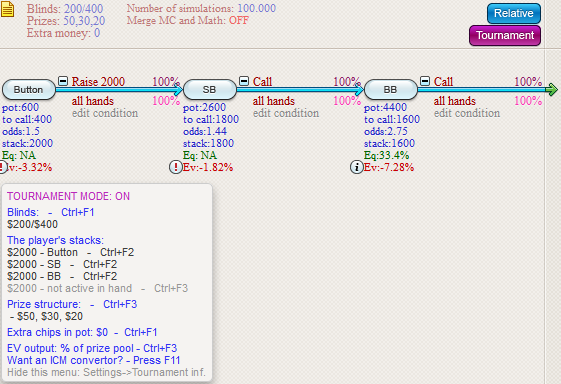The width and height of the screenshot is (561, 384).
Task: Click TOURNAMENT MODE: ON heading
Action: click(x=68, y=196)
